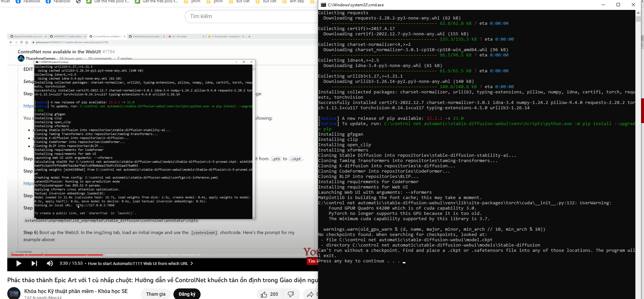Viewport: 644px width, 299px height.
Task: Open the share icon under the video
Action: click(x=310, y=294)
